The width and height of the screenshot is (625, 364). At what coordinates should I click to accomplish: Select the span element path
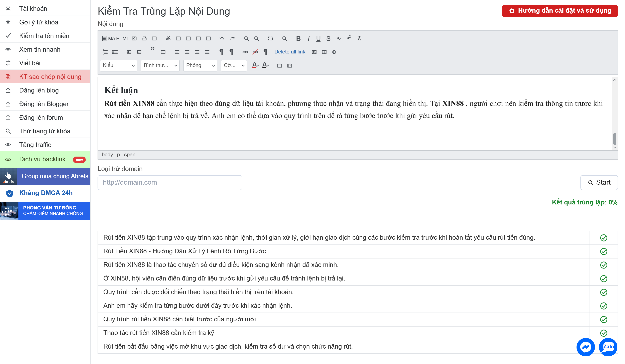click(x=130, y=155)
